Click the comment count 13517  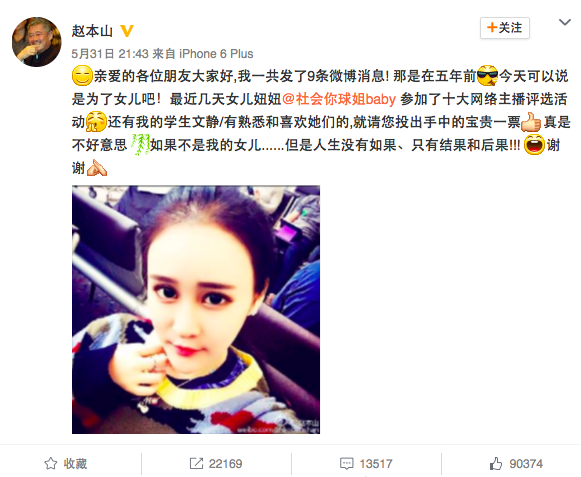376,464
